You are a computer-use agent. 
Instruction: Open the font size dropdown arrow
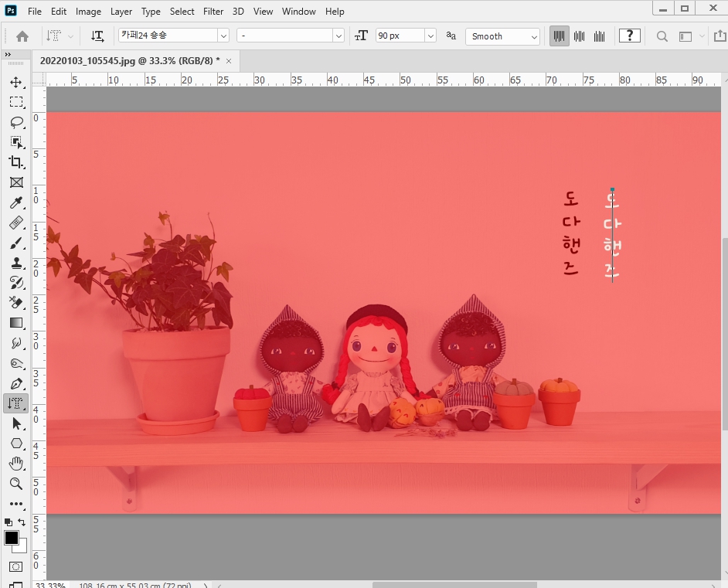tap(430, 36)
